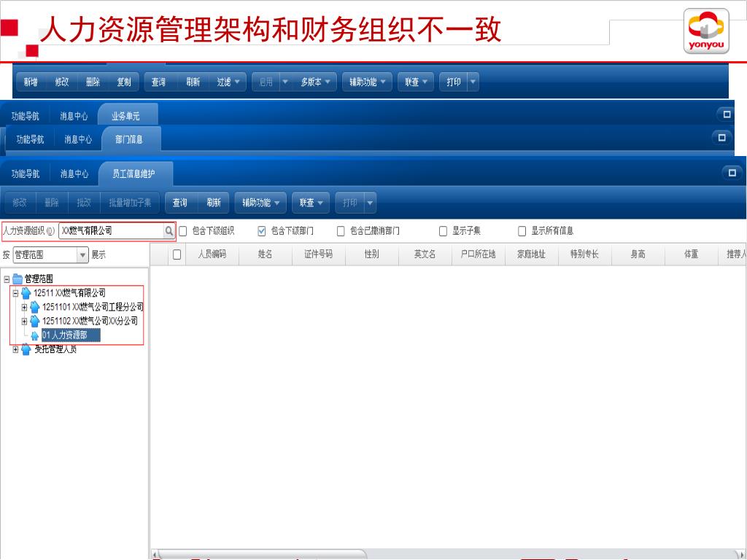Open the arrow beside top 打印 button
The height and width of the screenshot is (560, 747).
(473, 82)
